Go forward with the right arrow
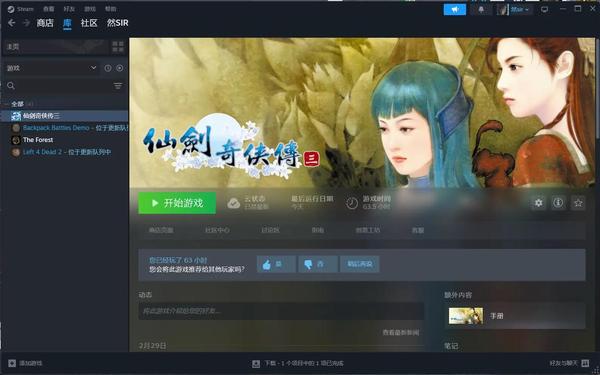 coord(26,23)
